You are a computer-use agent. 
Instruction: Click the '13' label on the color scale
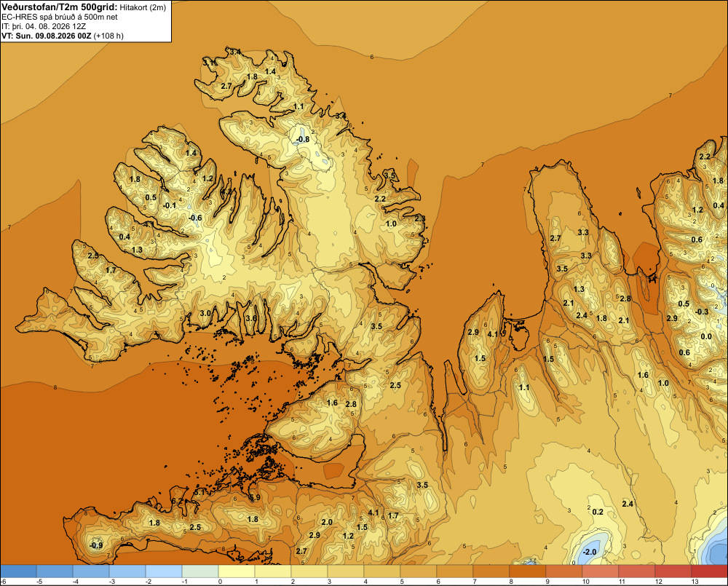tap(695, 582)
